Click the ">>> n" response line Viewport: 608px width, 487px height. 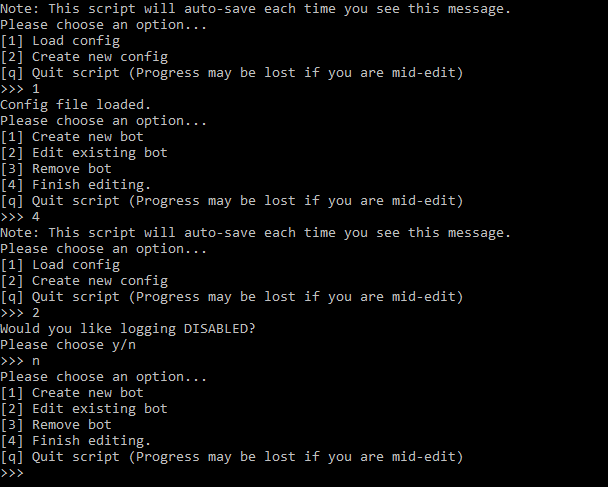click(x=20, y=361)
